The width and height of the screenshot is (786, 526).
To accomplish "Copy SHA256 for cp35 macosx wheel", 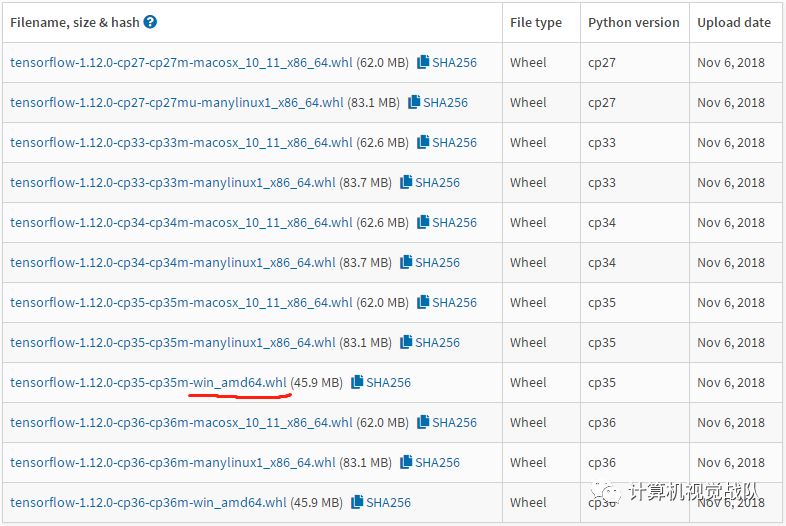I will tap(447, 302).
